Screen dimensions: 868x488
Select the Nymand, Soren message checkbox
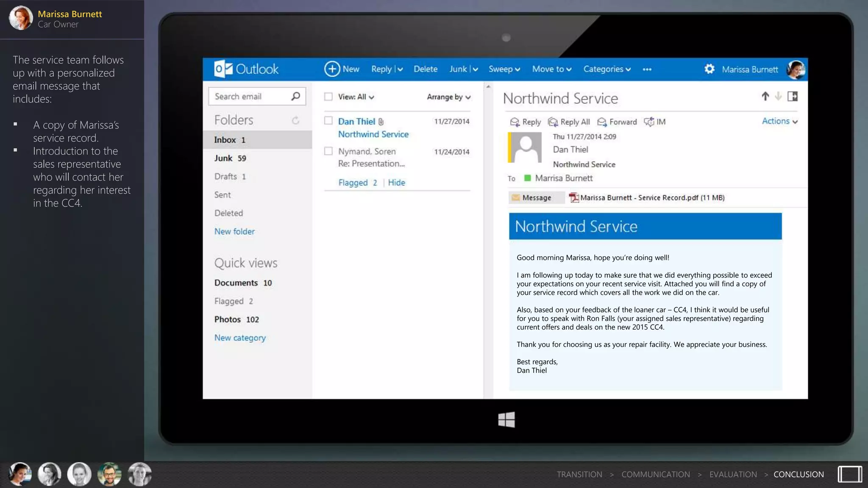328,151
